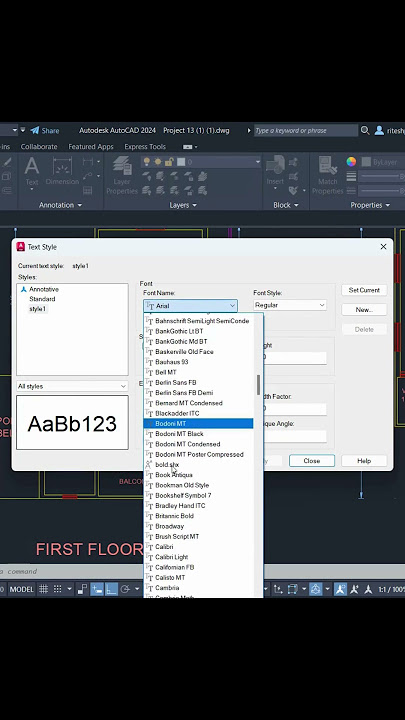Open Layer Properties manager

[122, 175]
